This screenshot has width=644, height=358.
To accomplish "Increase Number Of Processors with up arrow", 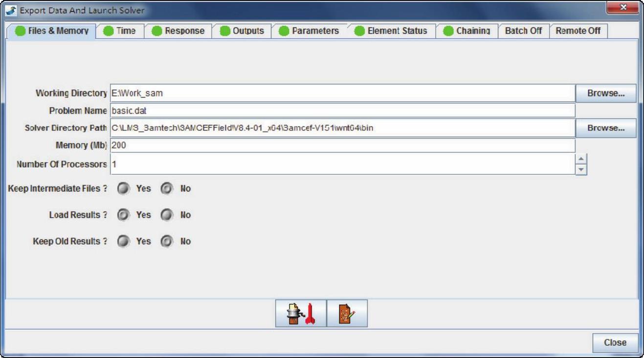I will pos(581,159).
